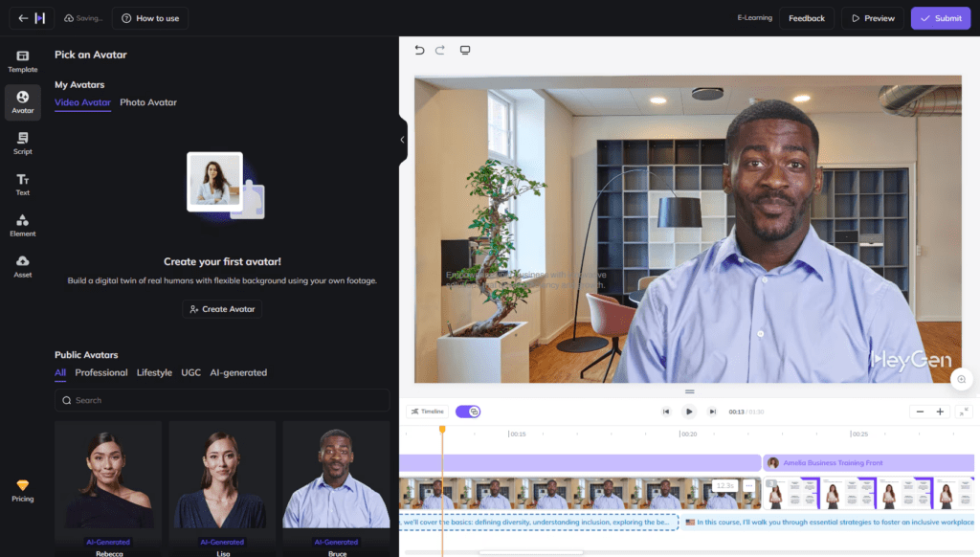Play the video preview

689,412
